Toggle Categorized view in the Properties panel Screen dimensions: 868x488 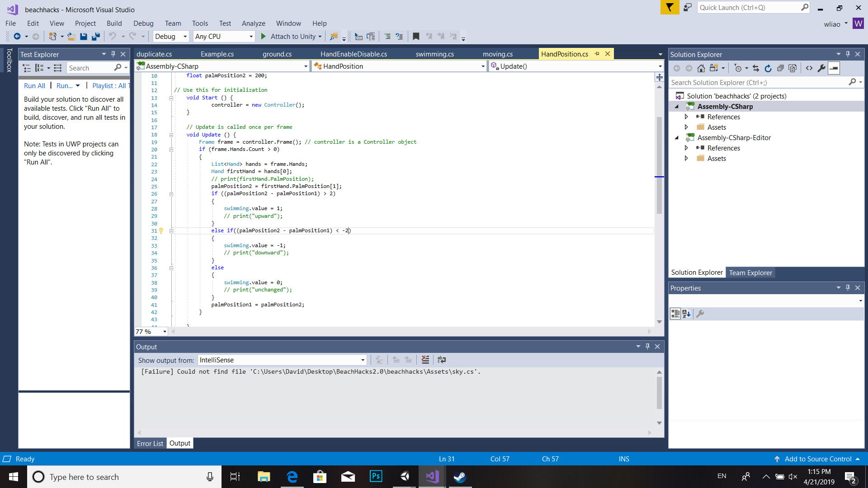(675, 314)
